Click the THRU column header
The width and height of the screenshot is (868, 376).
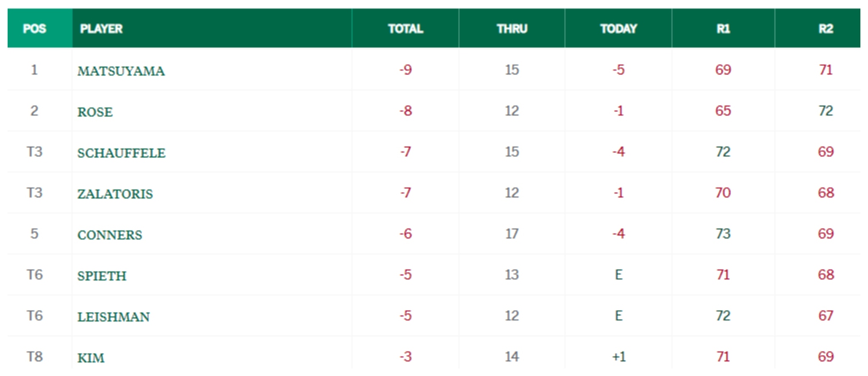(x=512, y=28)
